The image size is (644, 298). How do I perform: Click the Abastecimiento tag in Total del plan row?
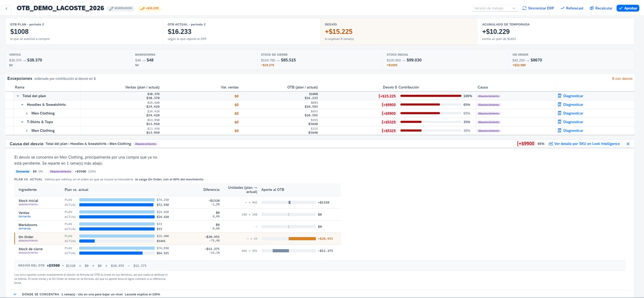pyautogui.click(x=488, y=96)
